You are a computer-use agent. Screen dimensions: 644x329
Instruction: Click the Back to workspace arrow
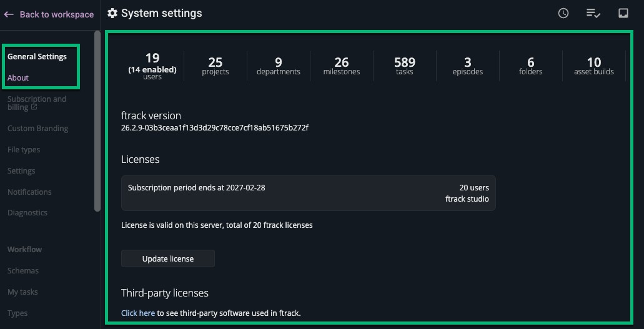pos(9,14)
